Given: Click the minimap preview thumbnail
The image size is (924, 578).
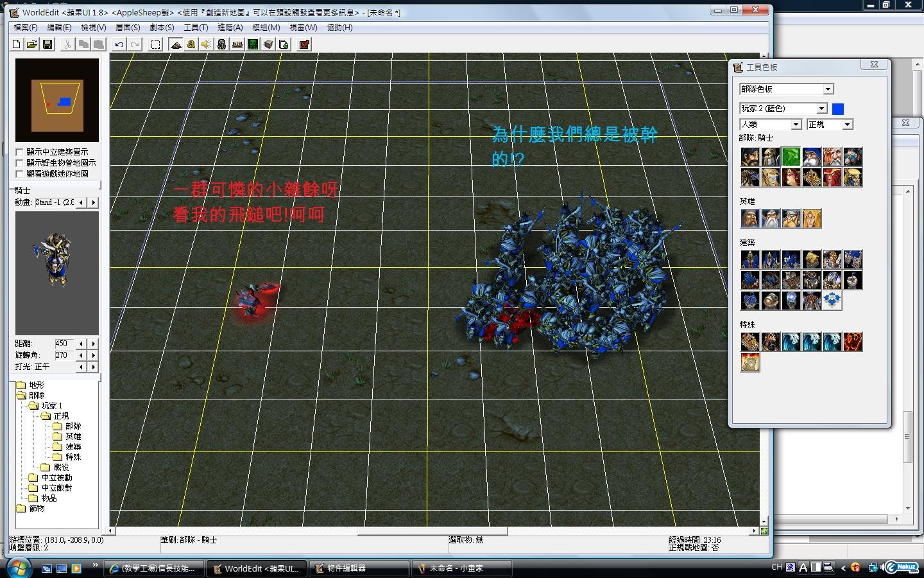Looking at the screenshot, I should pyautogui.click(x=57, y=100).
